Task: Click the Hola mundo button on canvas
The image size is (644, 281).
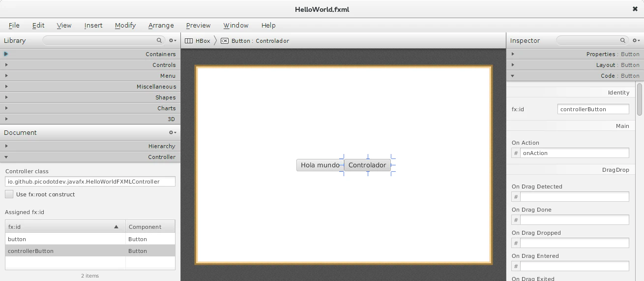Action: [x=320, y=165]
